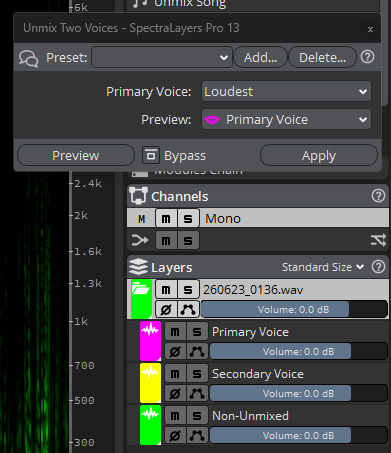Mute the 260623_0136.wav layer group
The width and height of the screenshot is (391, 453).
166,290
